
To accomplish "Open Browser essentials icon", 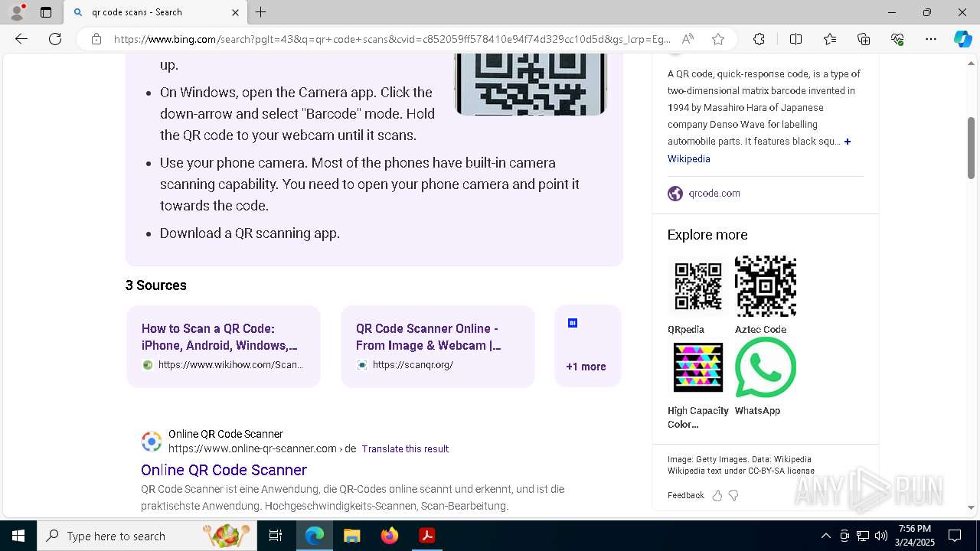I will (x=897, y=39).
